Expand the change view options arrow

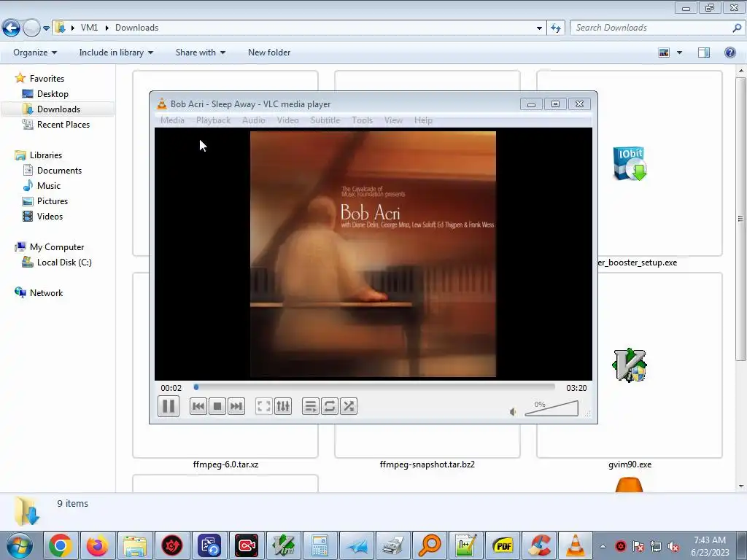(x=679, y=52)
